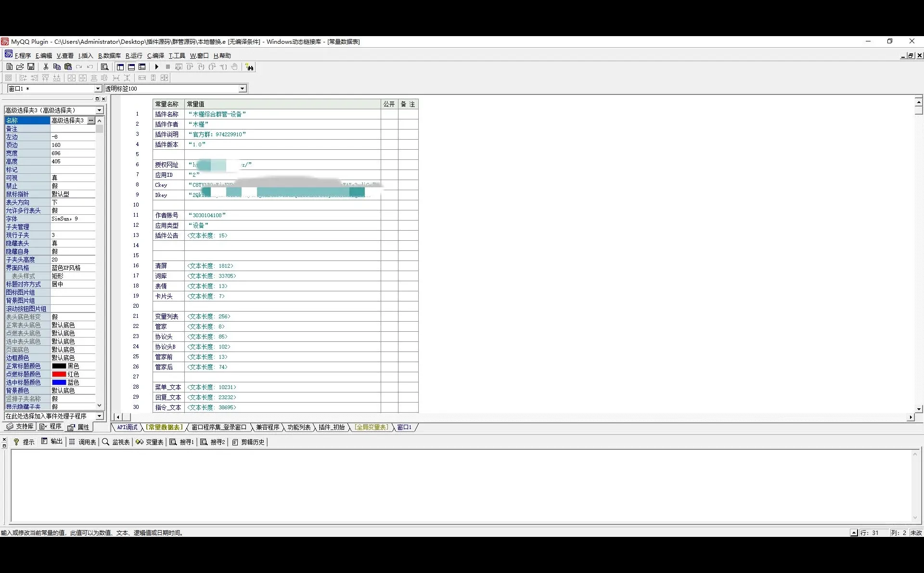Image resolution: width=924 pixels, height=573 pixels.
Task: Click the Save file toolbar icon
Action: 31,67
